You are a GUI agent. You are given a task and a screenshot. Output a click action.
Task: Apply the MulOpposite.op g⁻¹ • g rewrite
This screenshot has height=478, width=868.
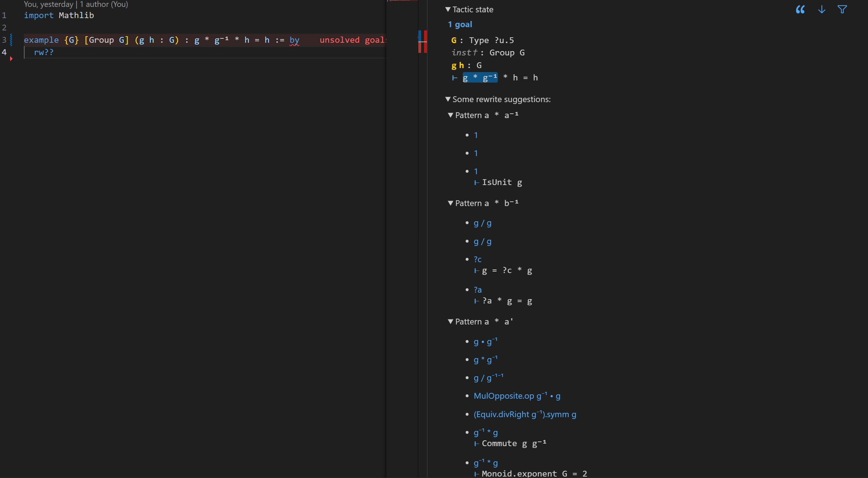coord(517,396)
